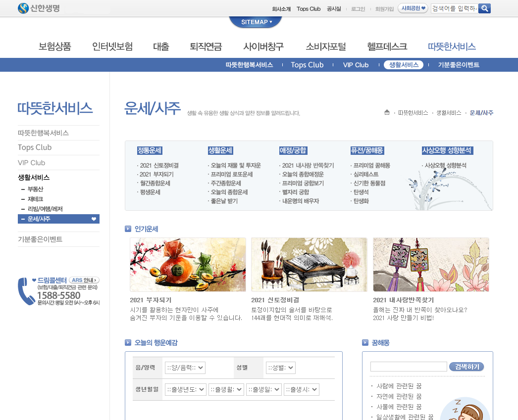The image size is (518, 420).
Task: Click the 검색하기 button
Action: point(466,367)
